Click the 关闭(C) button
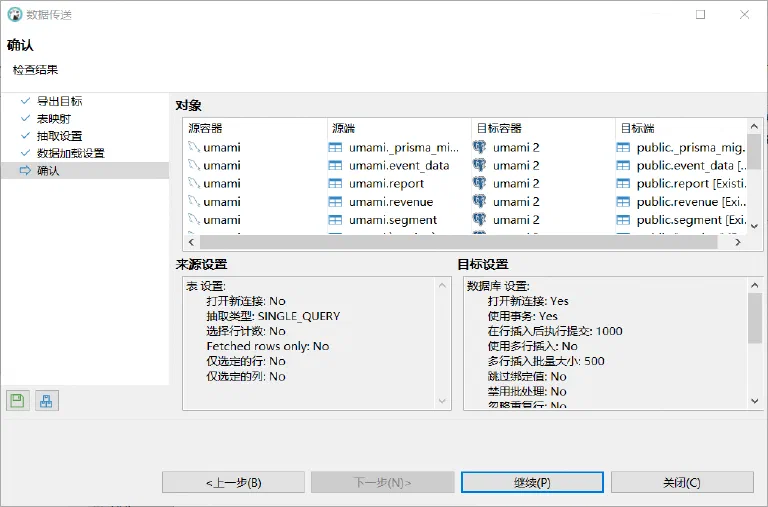Image resolution: width=768 pixels, height=507 pixels. tap(682, 483)
